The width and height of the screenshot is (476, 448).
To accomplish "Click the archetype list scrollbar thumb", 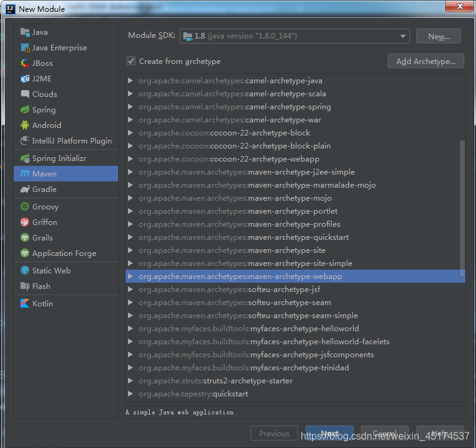I will (462, 208).
